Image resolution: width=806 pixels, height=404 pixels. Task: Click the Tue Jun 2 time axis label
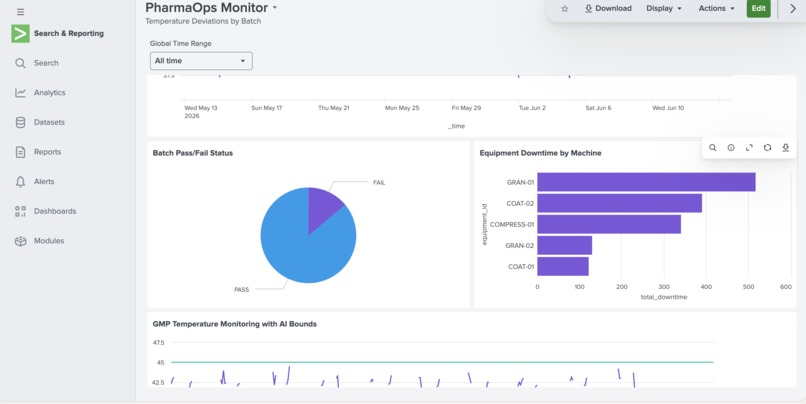point(532,108)
